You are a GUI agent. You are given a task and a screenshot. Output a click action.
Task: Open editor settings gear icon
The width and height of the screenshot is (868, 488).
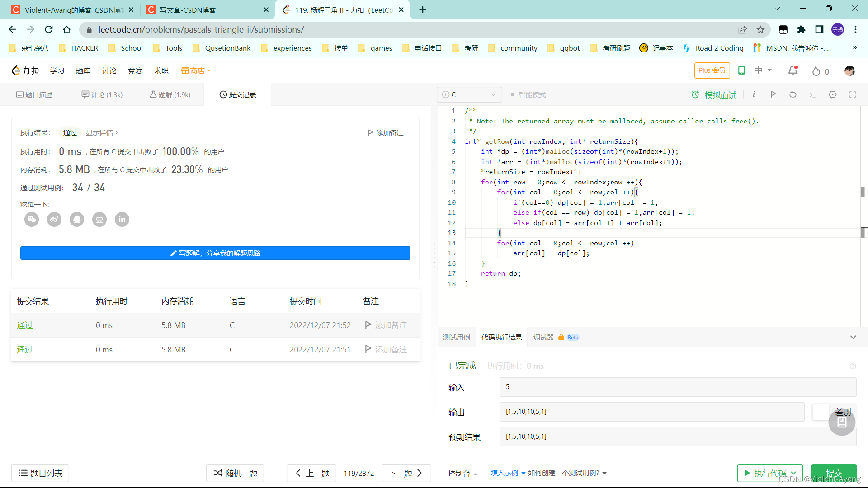point(833,94)
